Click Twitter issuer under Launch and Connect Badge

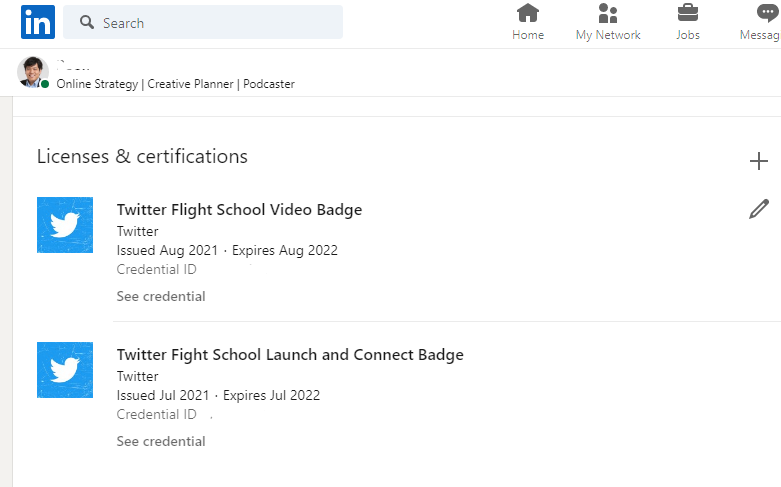pos(137,376)
